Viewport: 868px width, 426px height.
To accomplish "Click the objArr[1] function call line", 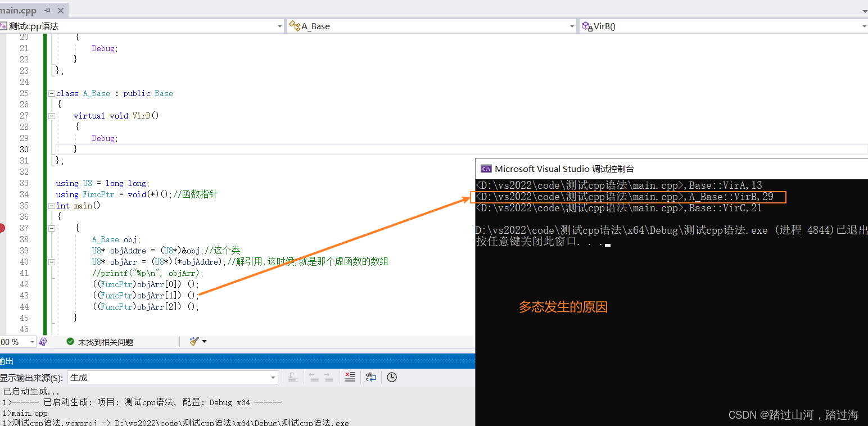I will (146, 296).
